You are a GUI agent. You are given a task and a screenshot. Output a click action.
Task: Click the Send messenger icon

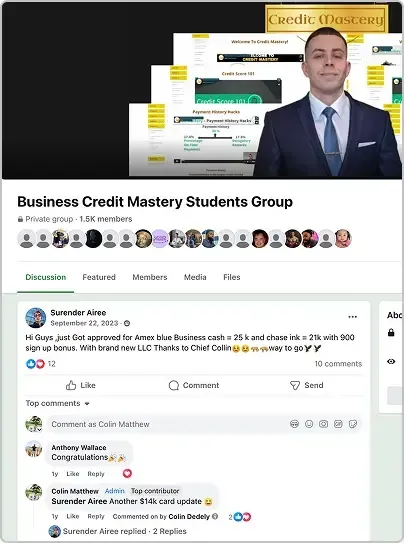point(295,385)
